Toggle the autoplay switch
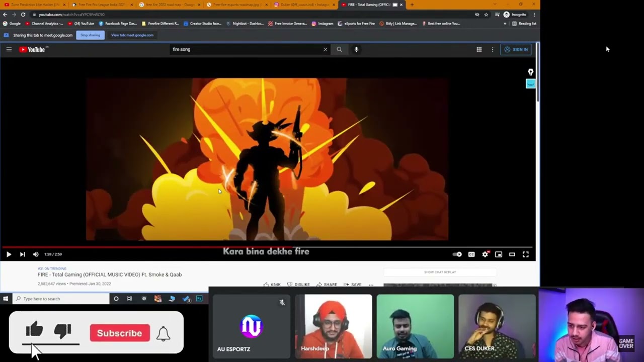 click(x=457, y=254)
